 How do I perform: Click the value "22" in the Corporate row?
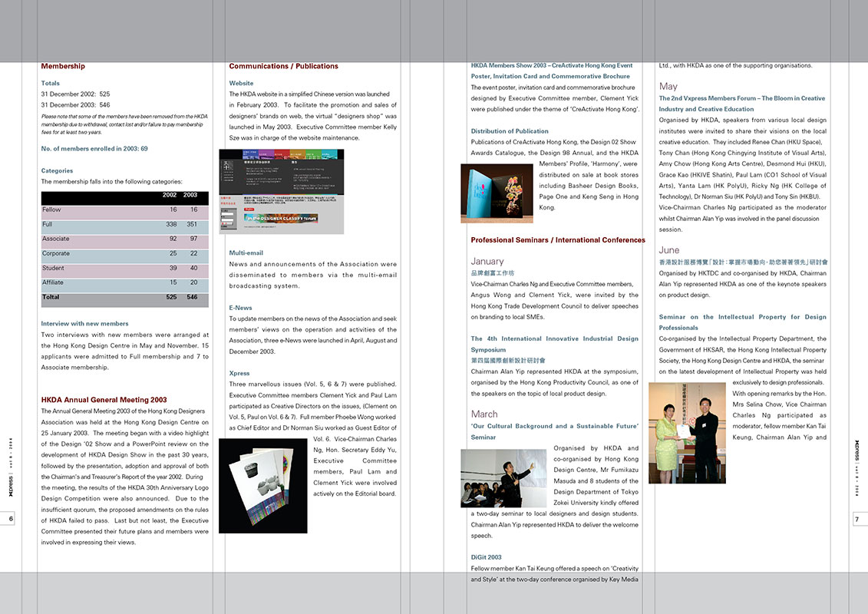click(193, 253)
